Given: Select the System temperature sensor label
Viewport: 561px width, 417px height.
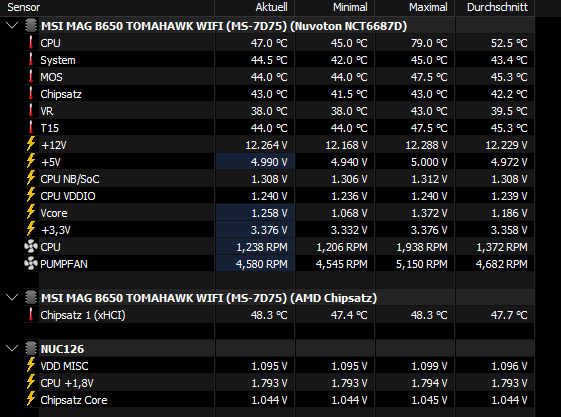Looking at the screenshot, I should [x=58, y=60].
